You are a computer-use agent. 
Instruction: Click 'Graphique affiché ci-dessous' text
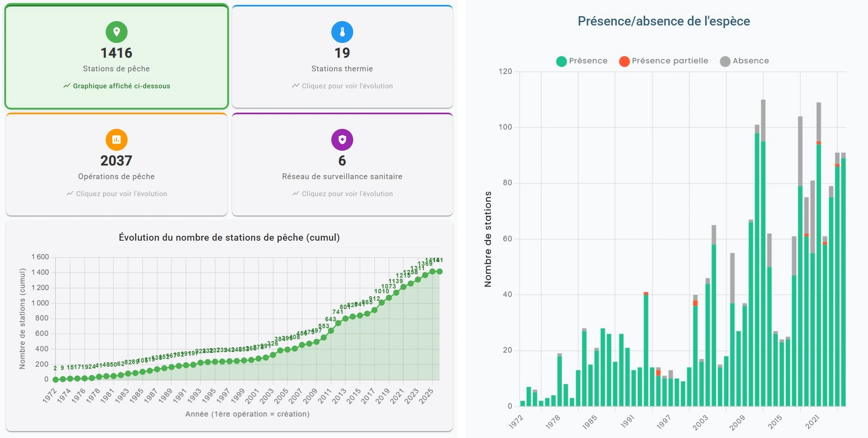point(122,86)
